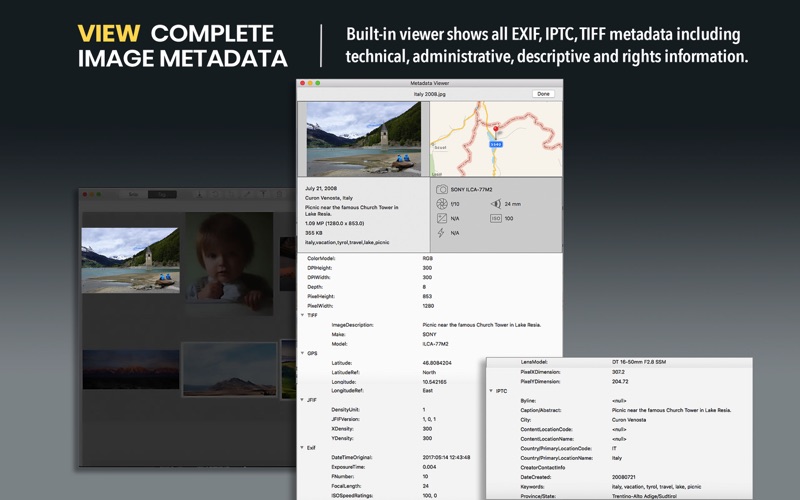Click the DateCreated value 20080721

pyautogui.click(x=622, y=477)
